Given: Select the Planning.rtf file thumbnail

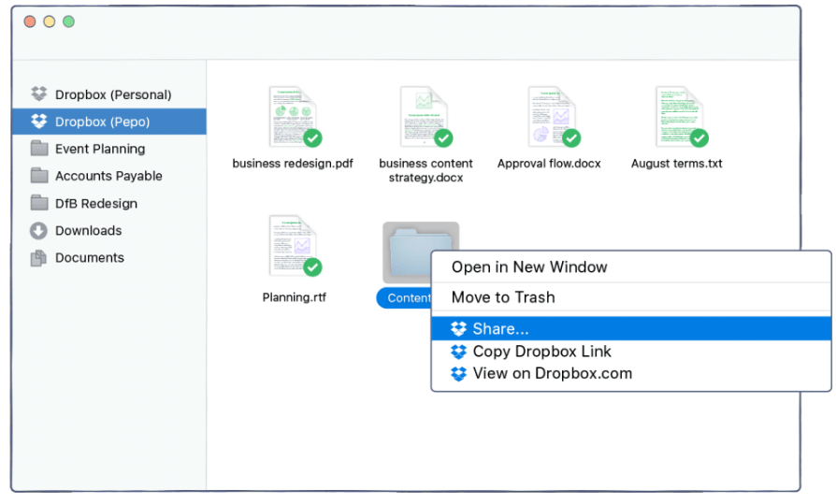Looking at the screenshot, I should [294, 246].
